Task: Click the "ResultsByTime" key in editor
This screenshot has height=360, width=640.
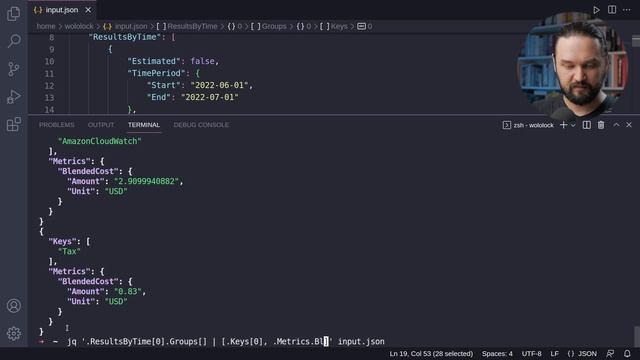Action: pyautogui.click(x=124, y=37)
